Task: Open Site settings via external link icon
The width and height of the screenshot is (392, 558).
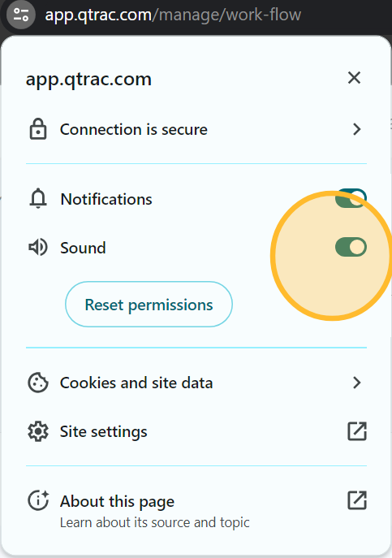Action: click(x=357, y=431)
